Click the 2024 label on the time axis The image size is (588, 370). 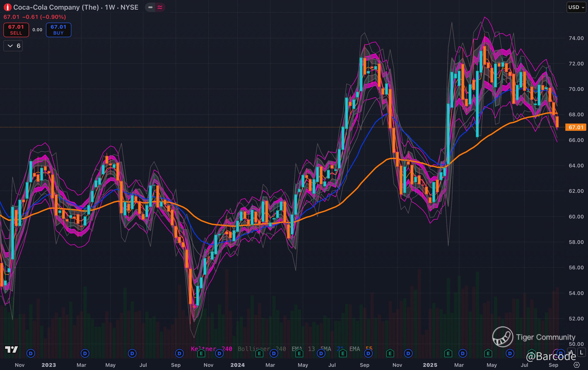[x=237, y=365]
